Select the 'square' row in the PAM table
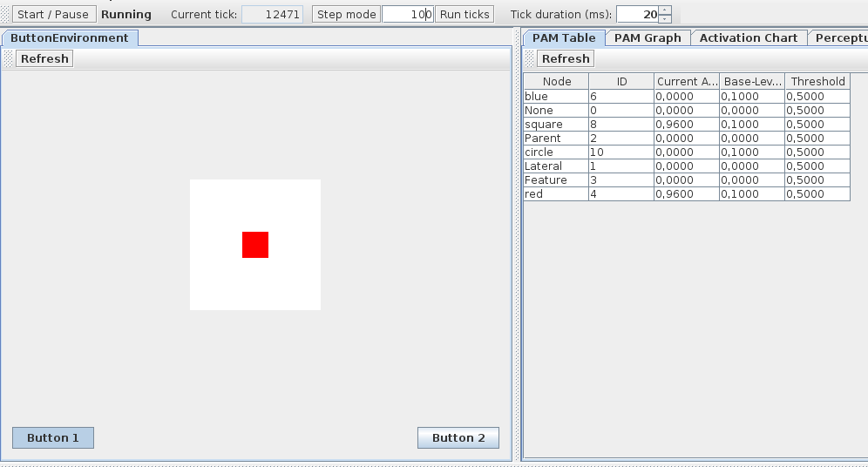The image size is (868, 467). click(555, 124)
